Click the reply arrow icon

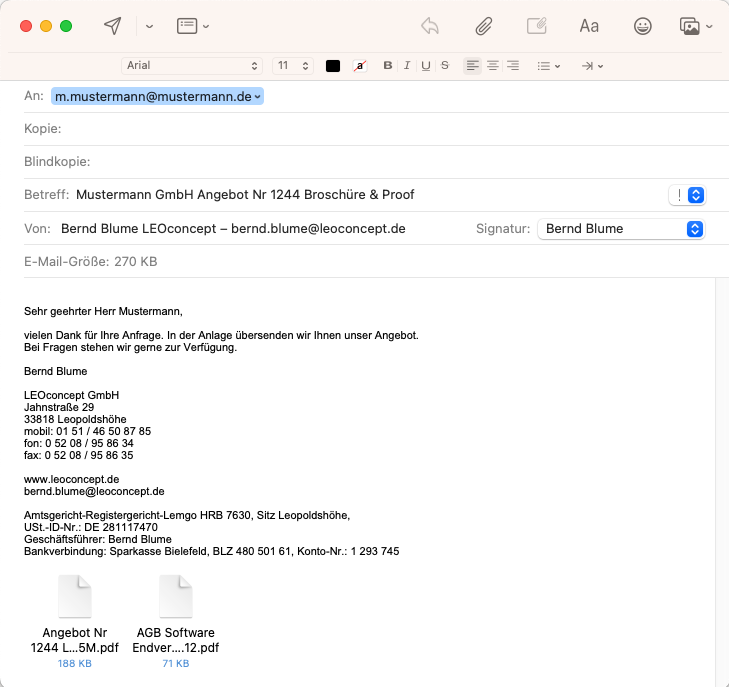pyautogui.click(x=430, y=26)
